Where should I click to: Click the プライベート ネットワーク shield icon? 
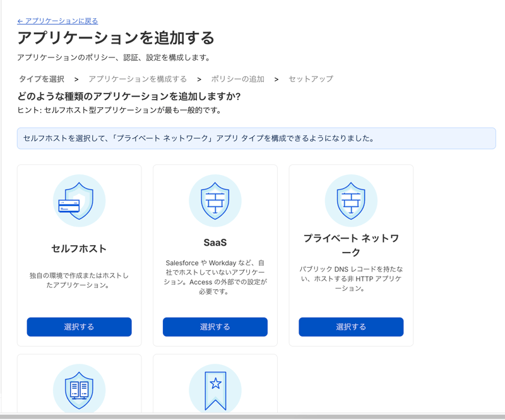[x=351, y=200]
